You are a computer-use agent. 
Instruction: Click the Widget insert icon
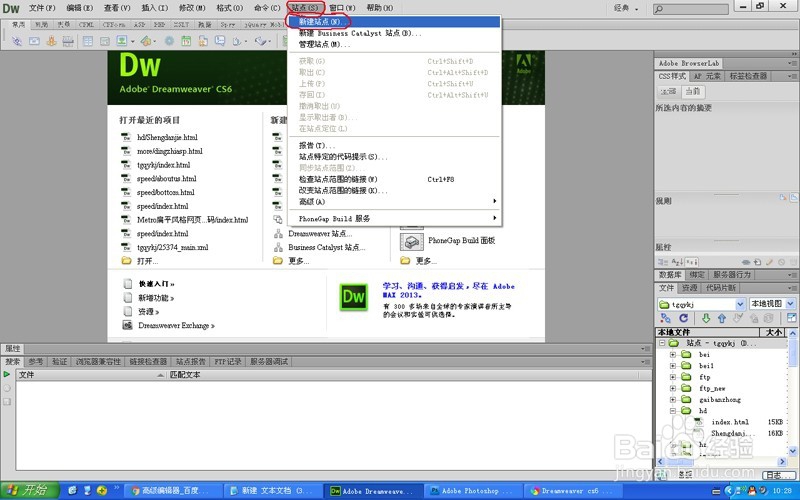(x=169, y=41)
